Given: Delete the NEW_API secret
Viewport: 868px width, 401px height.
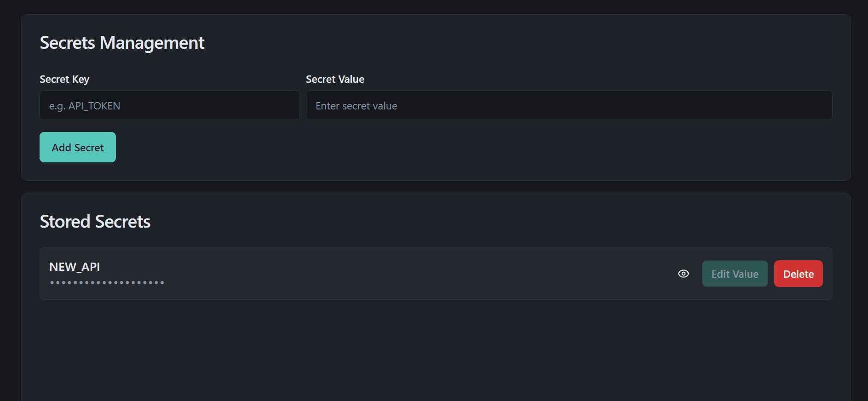Looking at the screenshot, I should coord(798,274).
